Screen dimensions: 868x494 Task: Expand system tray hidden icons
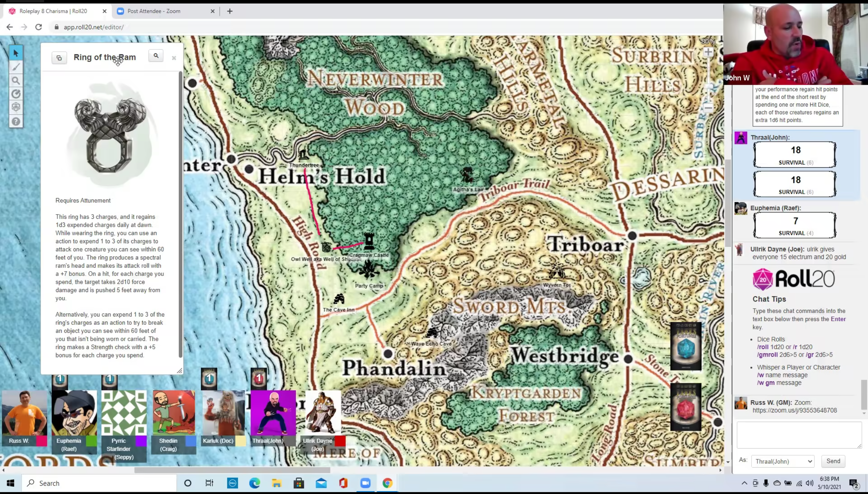pos(744,483)
